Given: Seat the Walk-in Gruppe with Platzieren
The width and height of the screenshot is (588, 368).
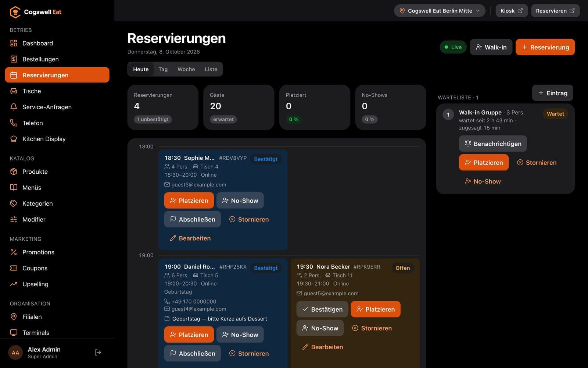Looking at the screenshot, I should tap(484, 162).
